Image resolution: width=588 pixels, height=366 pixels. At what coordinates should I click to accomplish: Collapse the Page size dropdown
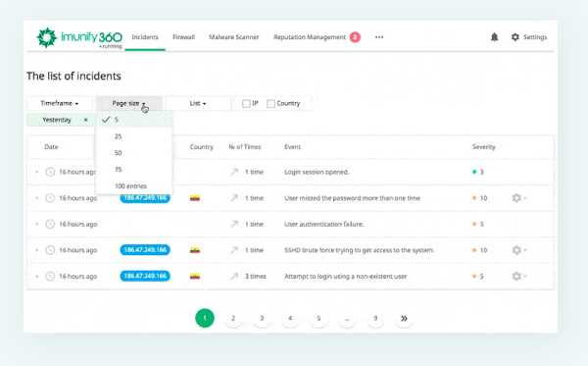129,103
